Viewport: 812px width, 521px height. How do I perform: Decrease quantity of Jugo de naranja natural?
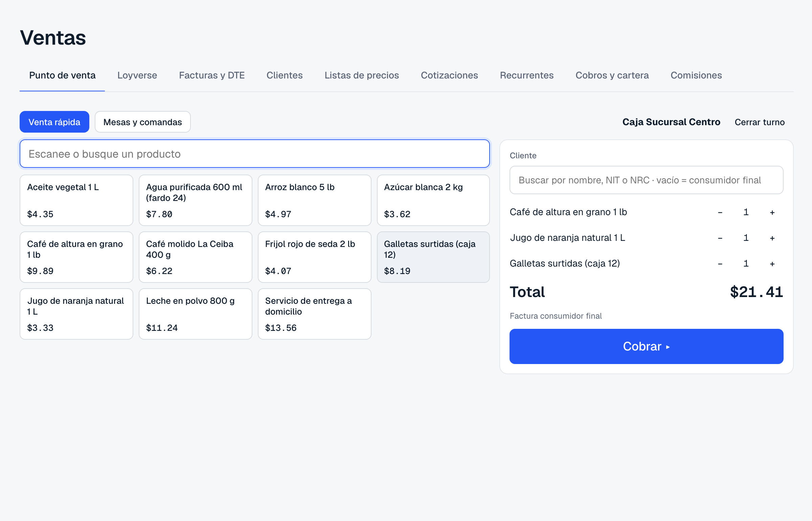pos(720,238)
